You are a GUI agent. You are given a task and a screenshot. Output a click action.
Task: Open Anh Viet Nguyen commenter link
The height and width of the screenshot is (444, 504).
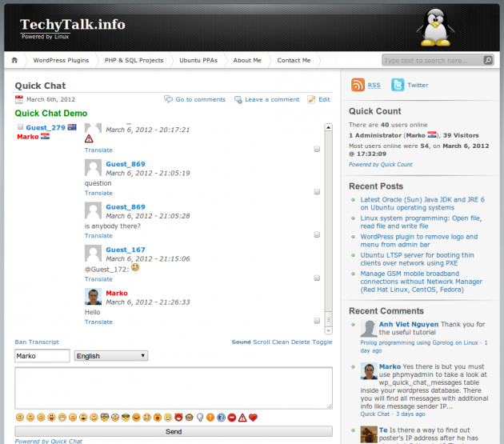tap(409, 324)
